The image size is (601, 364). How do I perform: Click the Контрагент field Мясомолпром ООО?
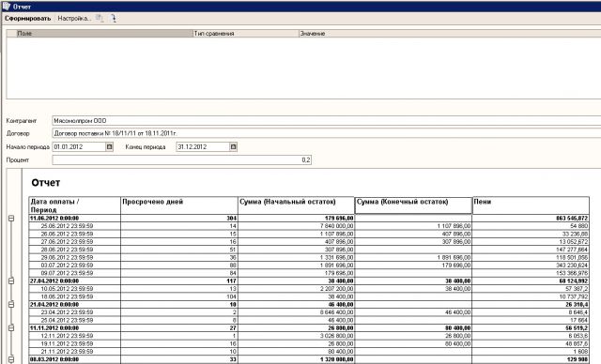(x=327, y=121)
